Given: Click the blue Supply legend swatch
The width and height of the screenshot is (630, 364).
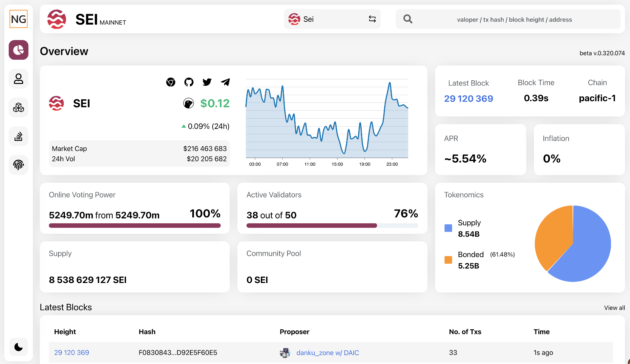Looking at the screenshot, I should (x=448, y=228).
